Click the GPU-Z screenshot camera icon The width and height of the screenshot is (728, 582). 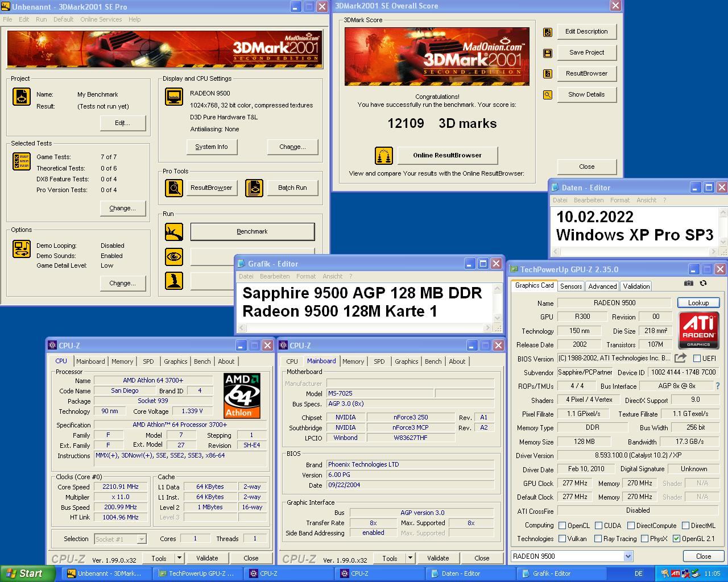pyautogui.click(x=689, y=283)
